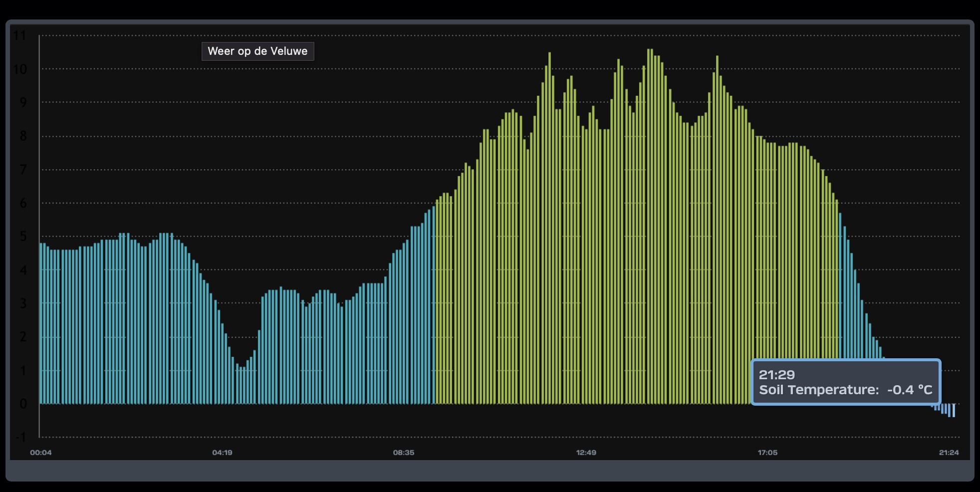Image resolution: width=980 pixels, height=492 pixels.
Task: Click the y-axis label 7
Action: click(x=23, y=170)
